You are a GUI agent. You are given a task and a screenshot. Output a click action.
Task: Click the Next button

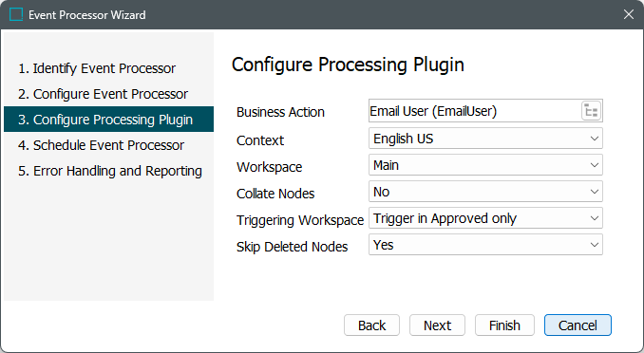(437, 325)
